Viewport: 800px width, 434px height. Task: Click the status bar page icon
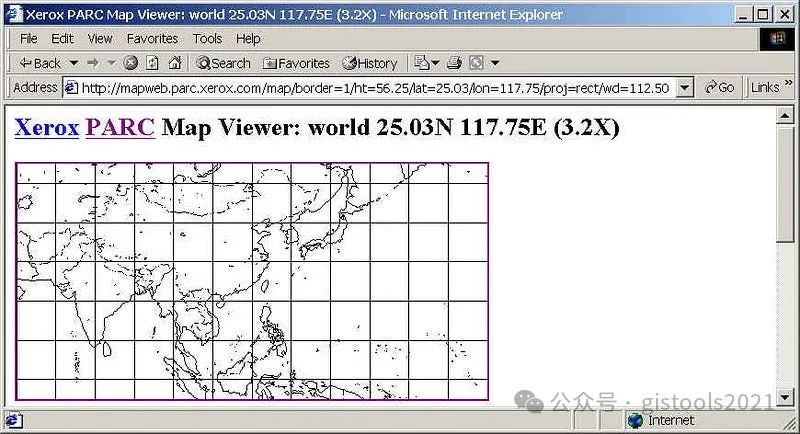13,421
